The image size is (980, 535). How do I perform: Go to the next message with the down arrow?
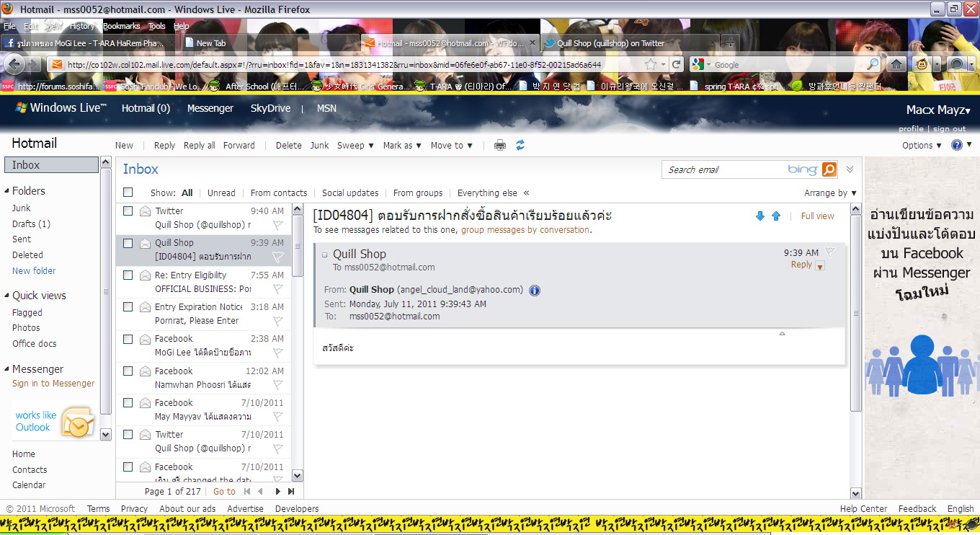[760, 216]
